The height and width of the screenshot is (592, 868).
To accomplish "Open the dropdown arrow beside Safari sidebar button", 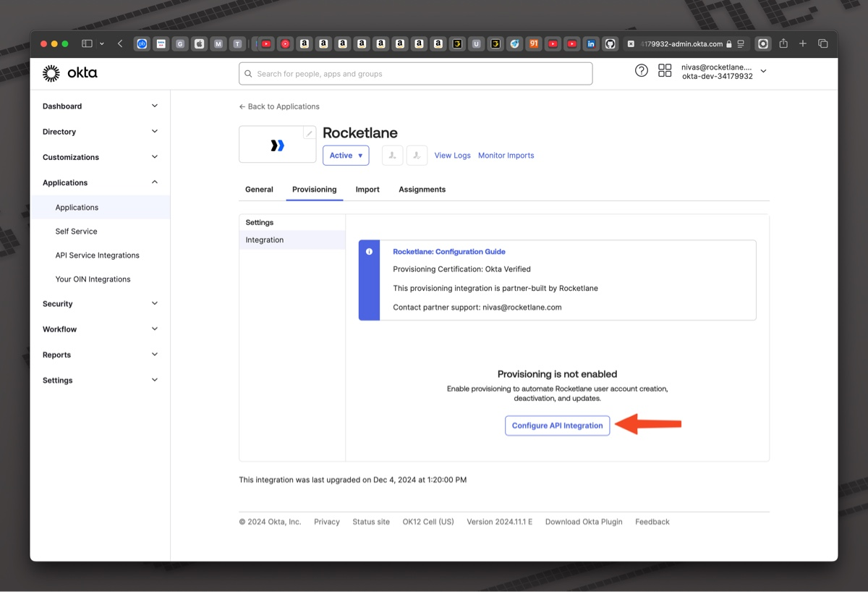I will point(101,43).
